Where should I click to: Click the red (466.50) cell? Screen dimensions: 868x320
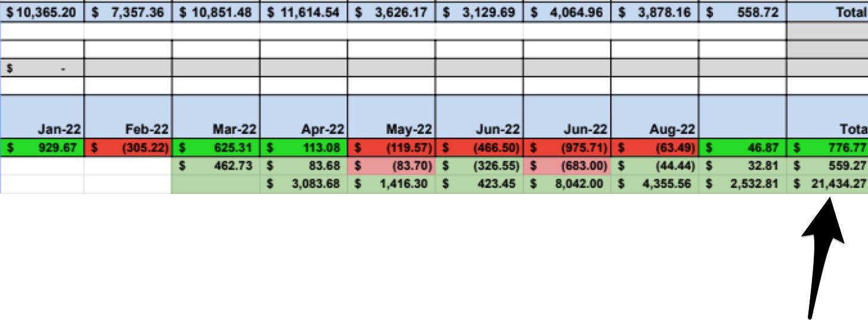tap(479, 147)
